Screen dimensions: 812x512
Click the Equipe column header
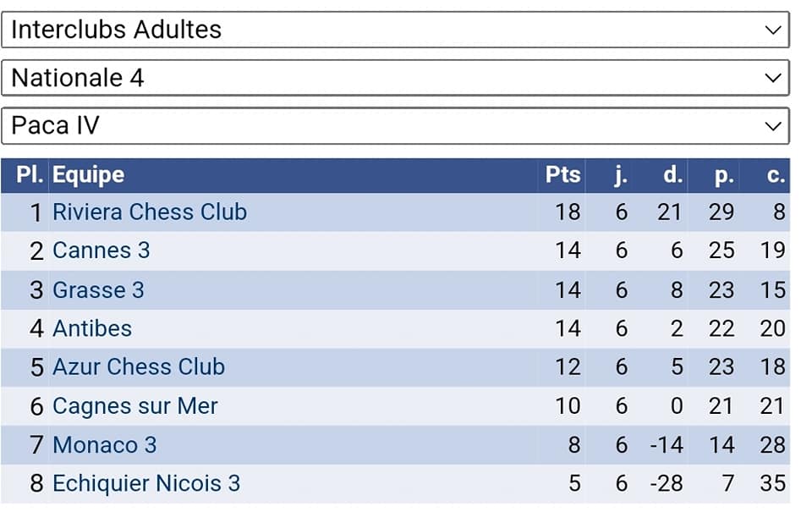[x=88, y=175]
